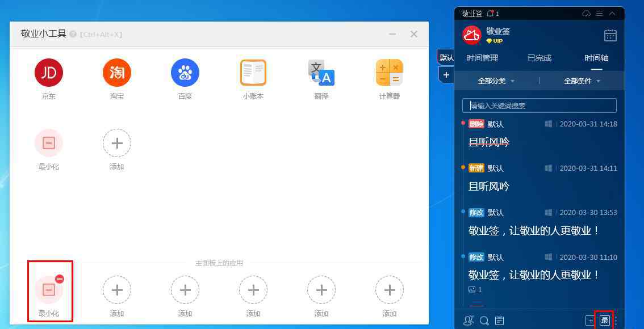Open the hamburger menu in 敬业签 title bar
This screenshot has height=329, width=644.
pos(600,14)
